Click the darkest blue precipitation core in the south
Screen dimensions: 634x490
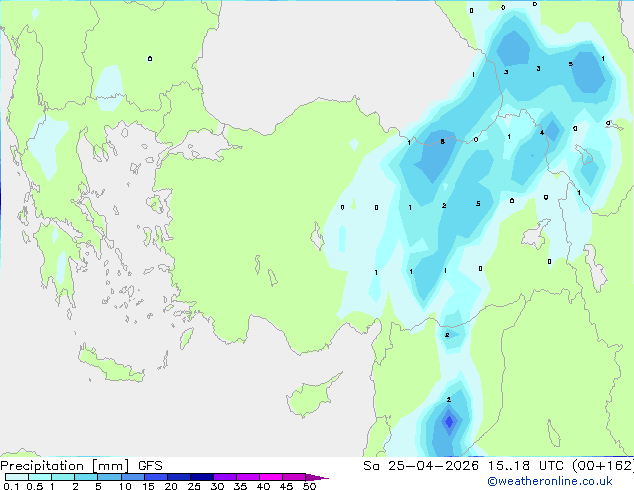tap(449, 422)
